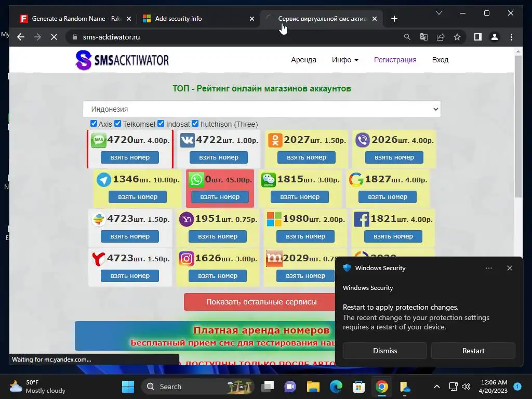Open Microsoft Edge from taskbar
The height and width of the screenshot is (399, 532).
click(336, 387)
